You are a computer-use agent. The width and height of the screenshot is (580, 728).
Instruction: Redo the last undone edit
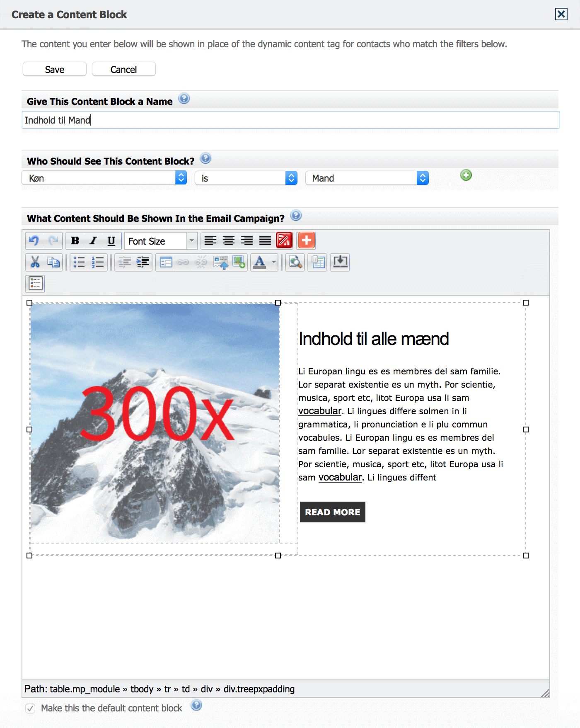pos(53,240)
